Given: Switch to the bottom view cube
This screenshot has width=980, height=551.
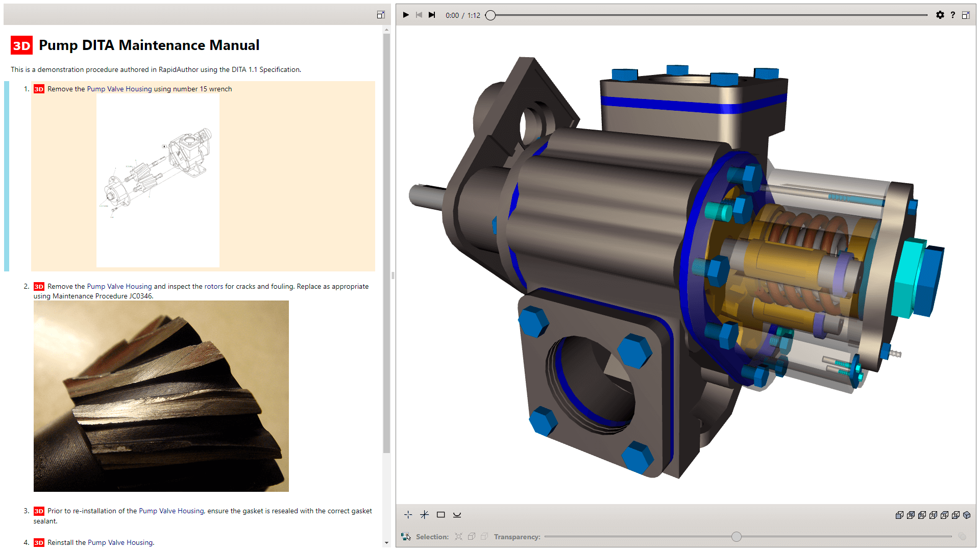Looking at the screenshot, I should coord(955,515).
